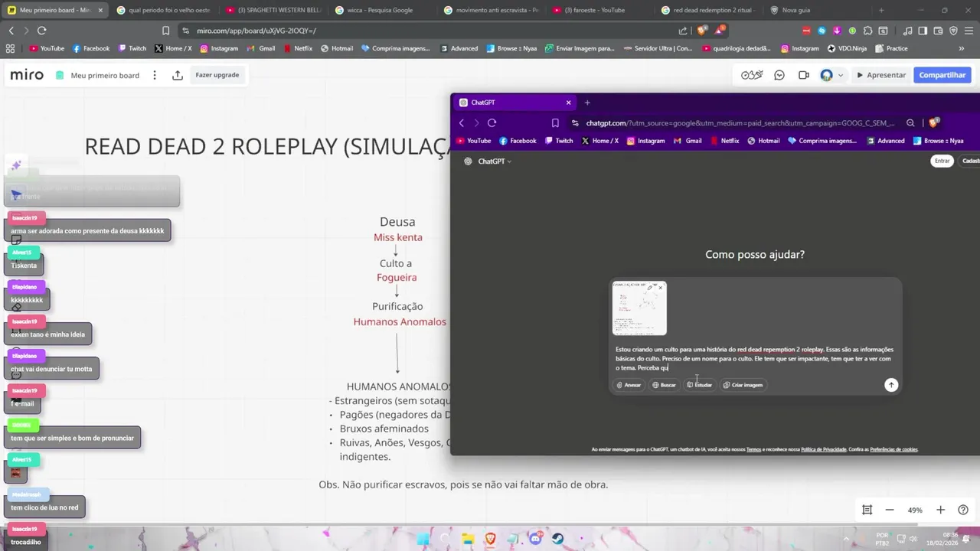Click the blue Compartilhar button
This screenshot has height=551, width=980.
point(942,75)
